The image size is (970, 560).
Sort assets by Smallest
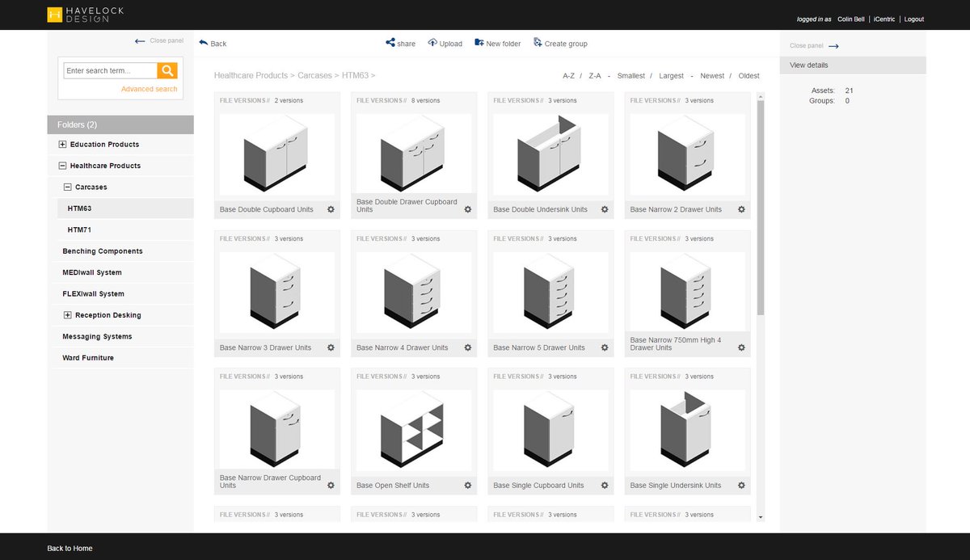point(631,76)
